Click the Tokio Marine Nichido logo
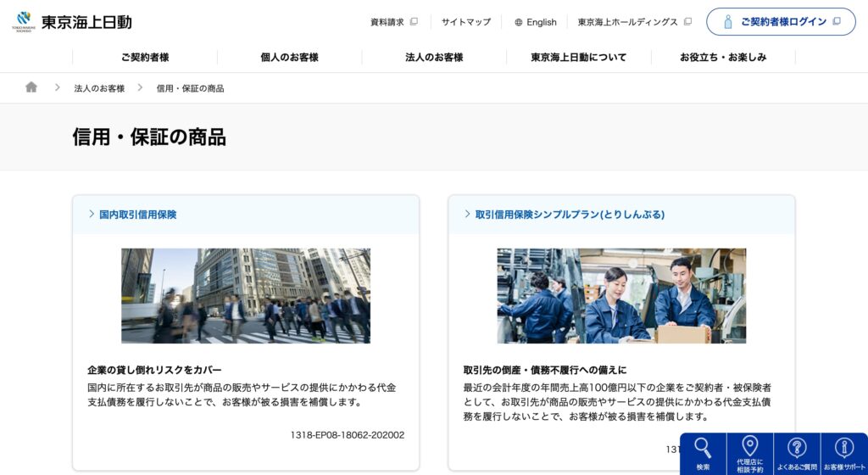This screenshot has width=868, height=475. [23, 22]
